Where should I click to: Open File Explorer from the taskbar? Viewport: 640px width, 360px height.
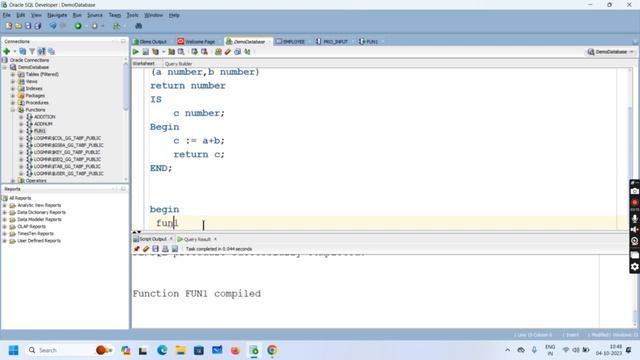tap(180, 350)
